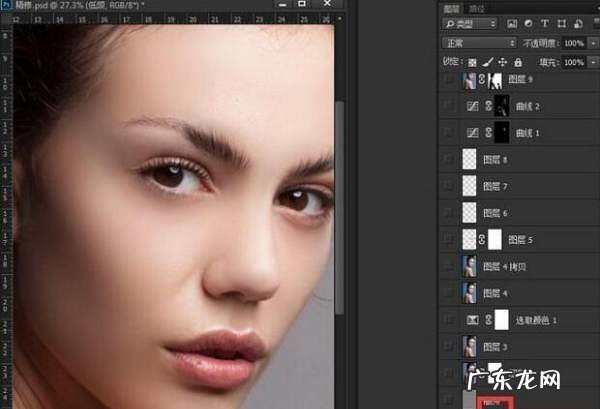
Task: Click the portrait thumbnail of 图层 4 拷贝
Action: tap(470, 266)
